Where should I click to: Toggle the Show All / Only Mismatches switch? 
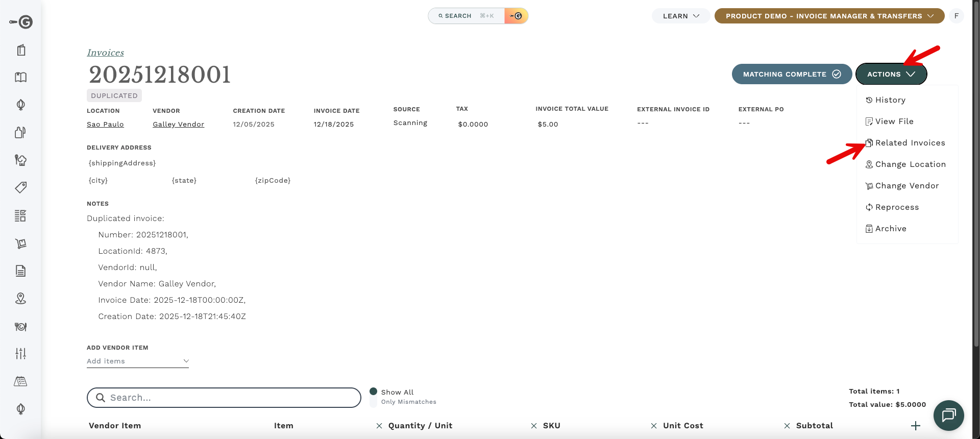point(374,397)
